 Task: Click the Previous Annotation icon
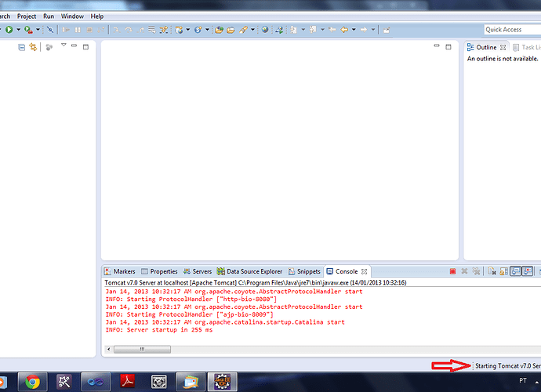click(313, 30)
